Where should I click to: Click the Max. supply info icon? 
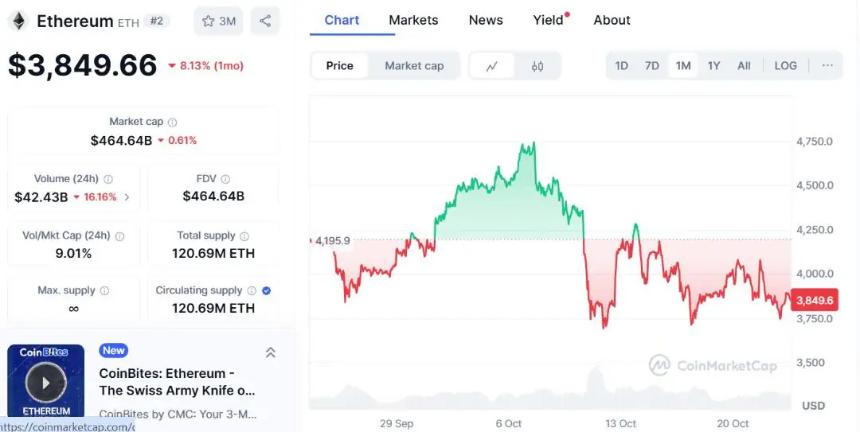click(x=104, y=291)
